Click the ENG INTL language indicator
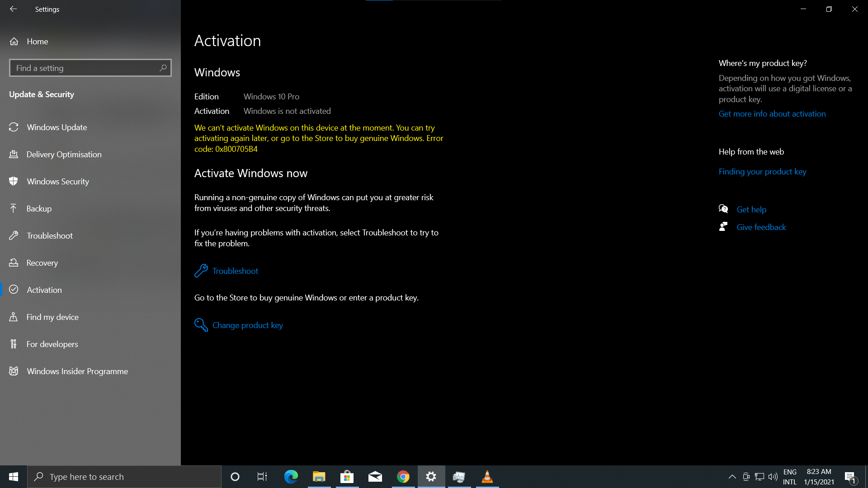The image size is (868, 488). tap(790, 477)
